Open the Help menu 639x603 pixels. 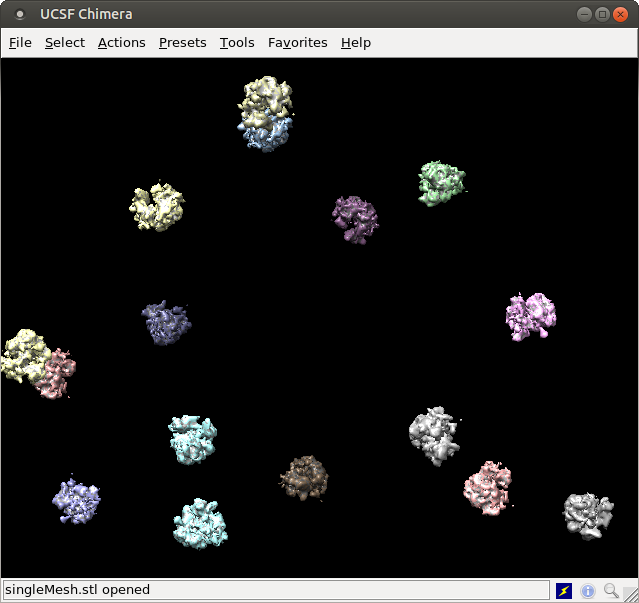coord(356,42)
